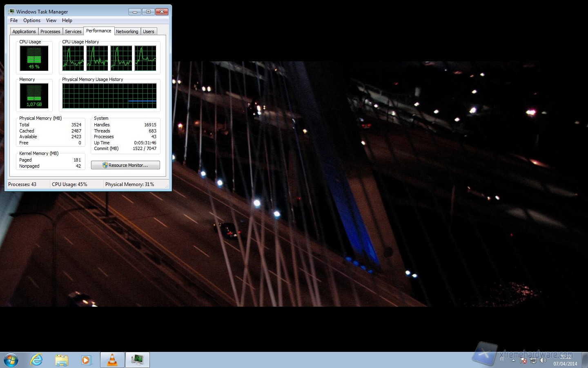588x368 pixels.
Task: Select the Networking tab
Action: point(127,31)
